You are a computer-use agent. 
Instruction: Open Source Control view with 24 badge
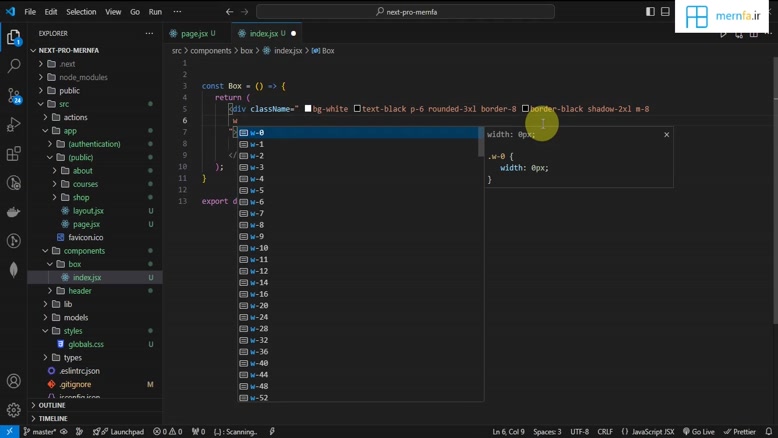tap(14, 95)
